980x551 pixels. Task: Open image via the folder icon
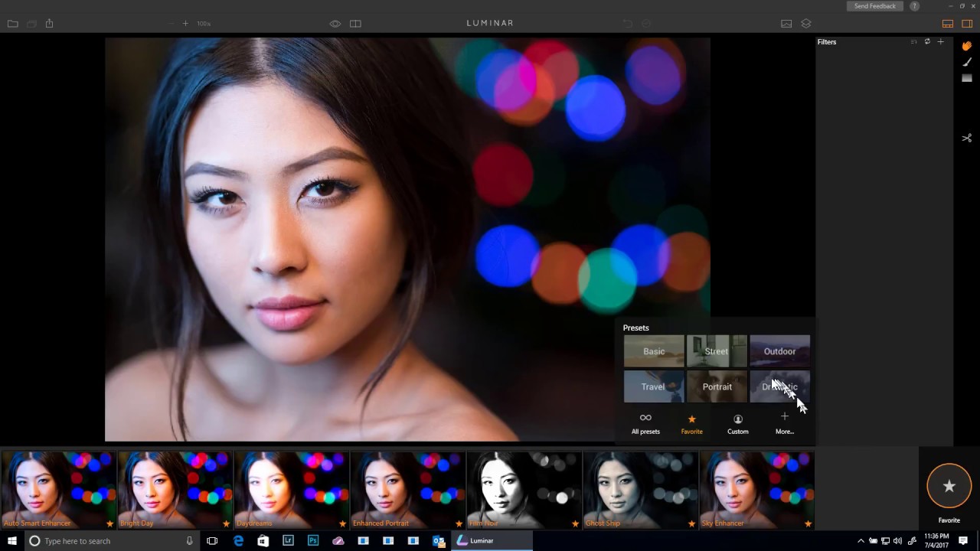pos(12,24)
